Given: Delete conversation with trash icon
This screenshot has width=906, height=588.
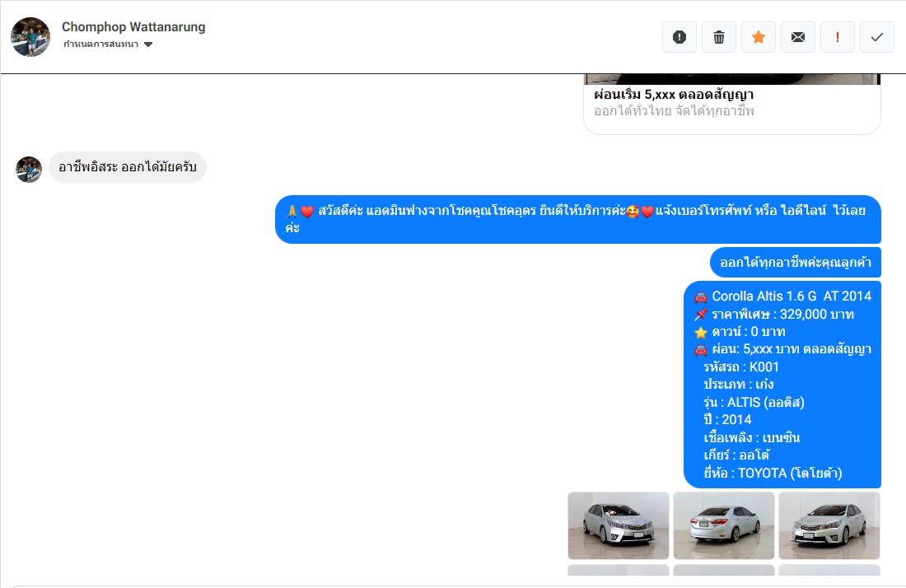Looking at the screenshot, I should (x=719, y=38).
